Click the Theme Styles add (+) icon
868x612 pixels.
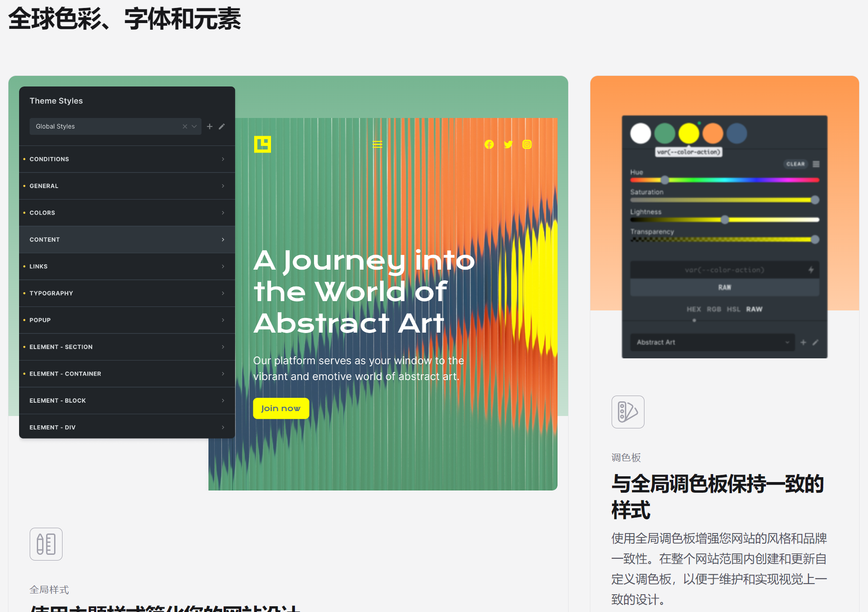210,126
